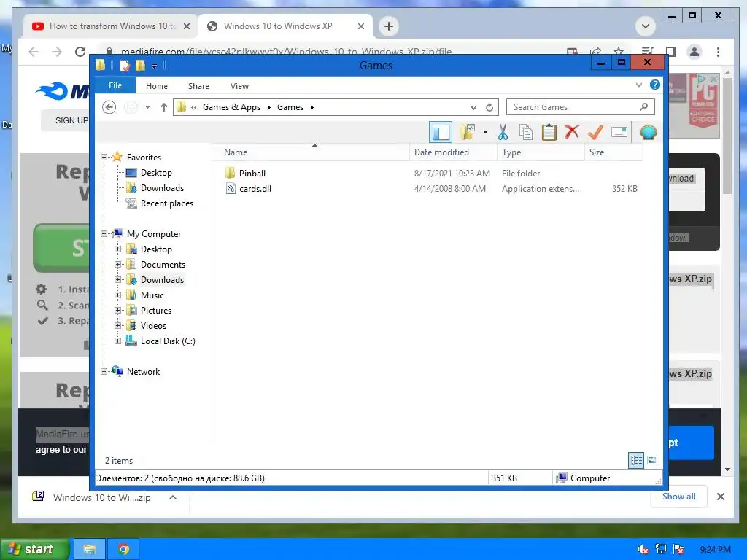
Task: Select Recent places in Favorites
Action: point(167,203)
